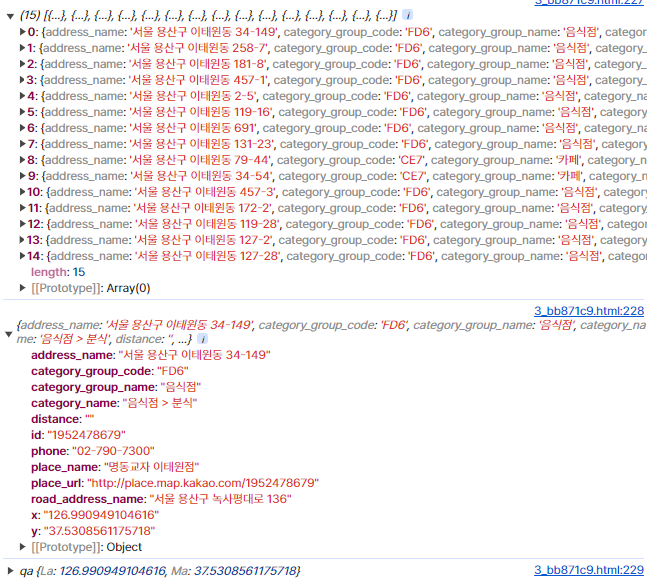Expand array item 0 with address 34-149
647x578 pixels.
[x=23, y=32]
